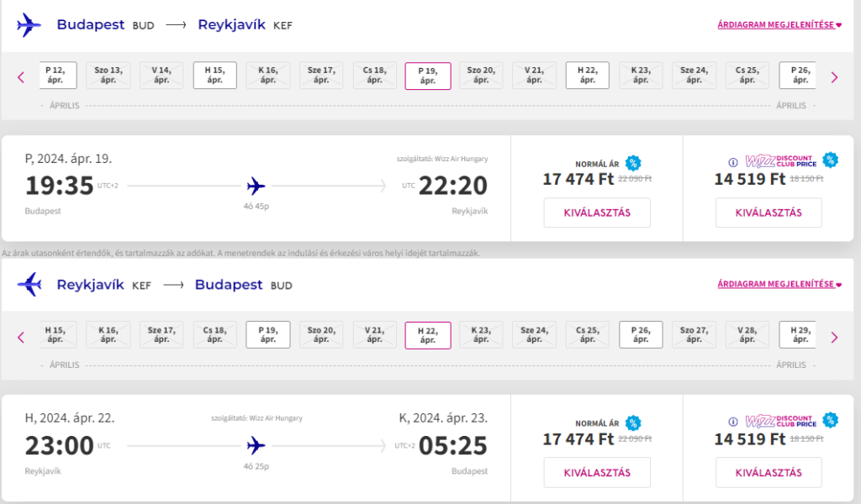Click the airplane icon beside Reykjavík KEF heading

[x=29, y=285]
